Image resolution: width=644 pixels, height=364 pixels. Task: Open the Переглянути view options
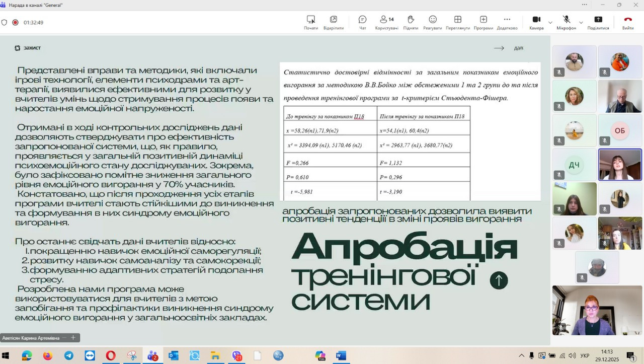[x=457, y=22]
